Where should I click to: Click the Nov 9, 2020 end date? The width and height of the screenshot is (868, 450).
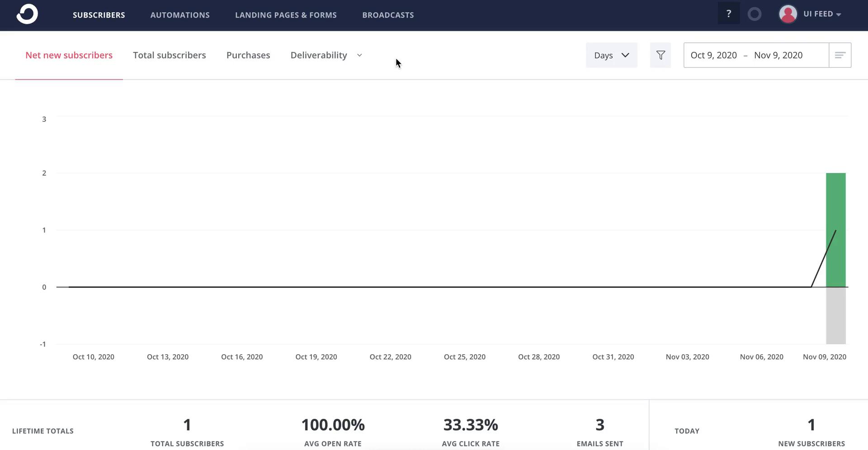click(778, 55)
